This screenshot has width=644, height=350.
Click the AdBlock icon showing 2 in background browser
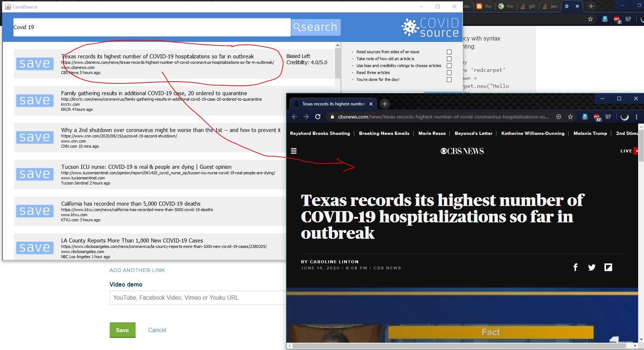tap(617, 19)
